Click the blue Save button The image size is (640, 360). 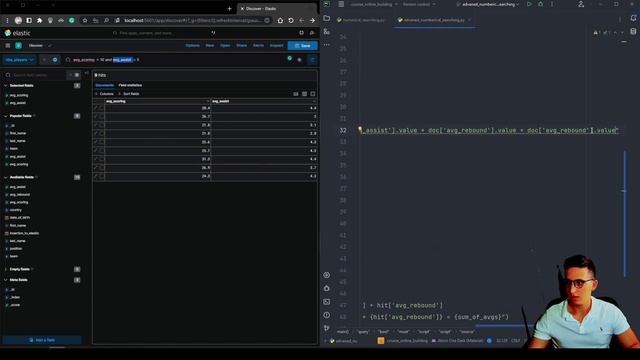pyautogui.click(x=302, y=46)
